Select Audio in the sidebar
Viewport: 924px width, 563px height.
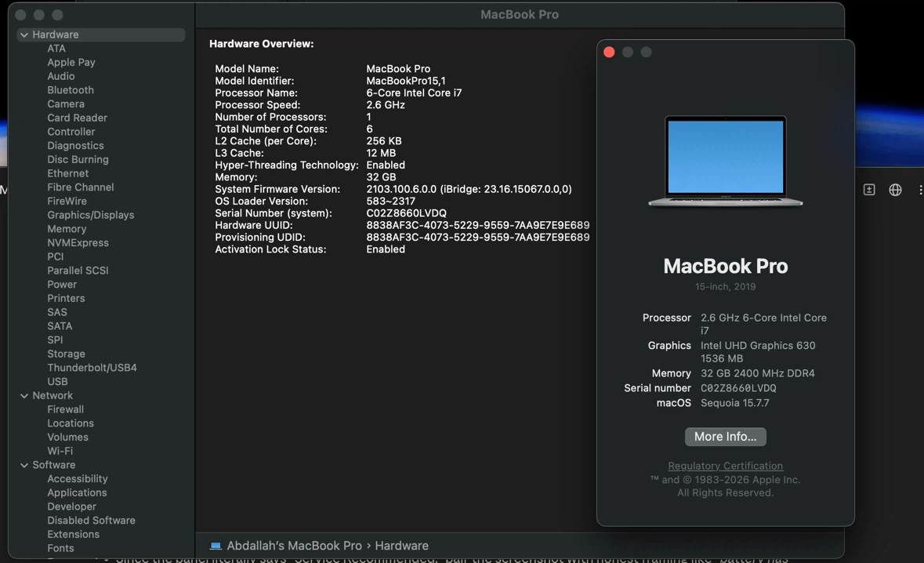(61, 76)
